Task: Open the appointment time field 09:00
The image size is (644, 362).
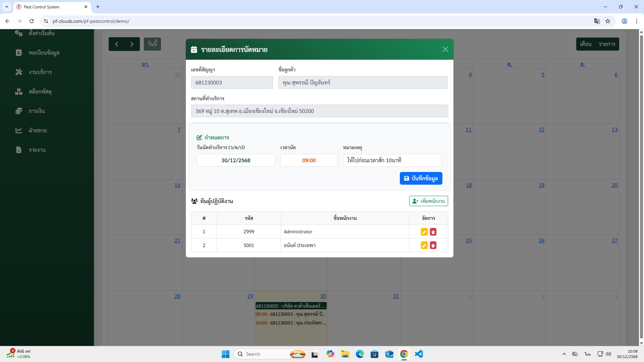Action: pos(309,160)
